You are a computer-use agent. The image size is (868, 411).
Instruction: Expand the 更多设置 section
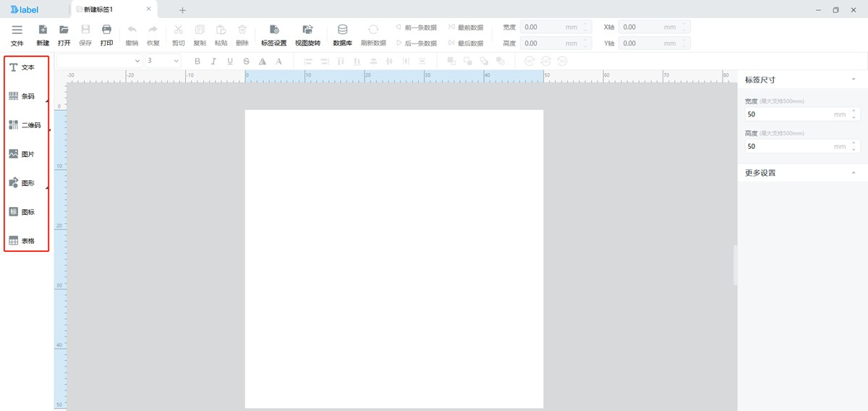[854, 173]
